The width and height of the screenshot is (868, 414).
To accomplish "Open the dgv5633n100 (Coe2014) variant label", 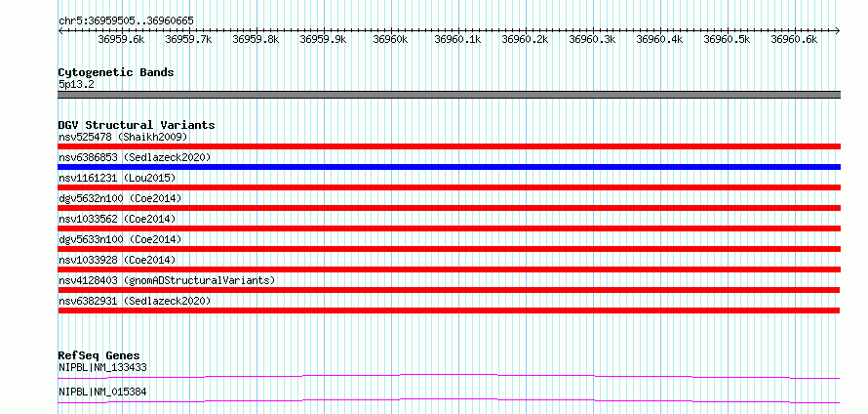I will (120, 239).
